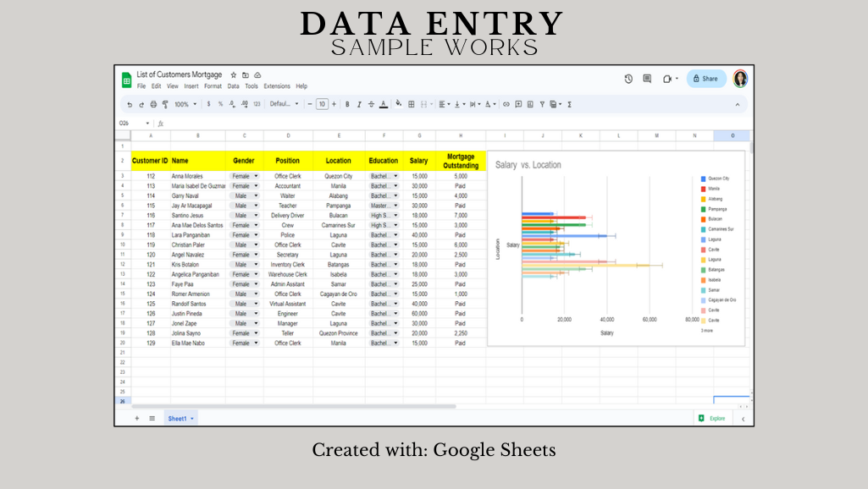Format as currency with dollar icon
This screenshot has height=489, width=868.
[x=208, y=104]
